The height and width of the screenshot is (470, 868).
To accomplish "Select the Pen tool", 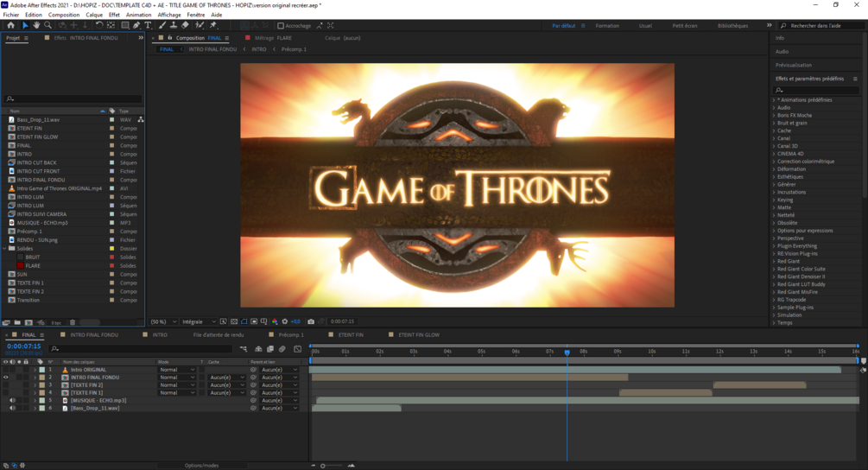I will pyautogui.click(x=136, y=25).
